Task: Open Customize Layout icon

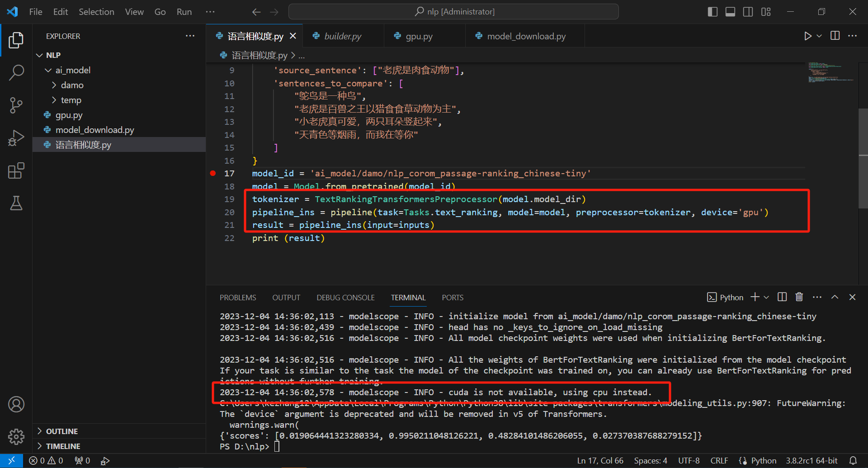Action: [x=766, y=12]
